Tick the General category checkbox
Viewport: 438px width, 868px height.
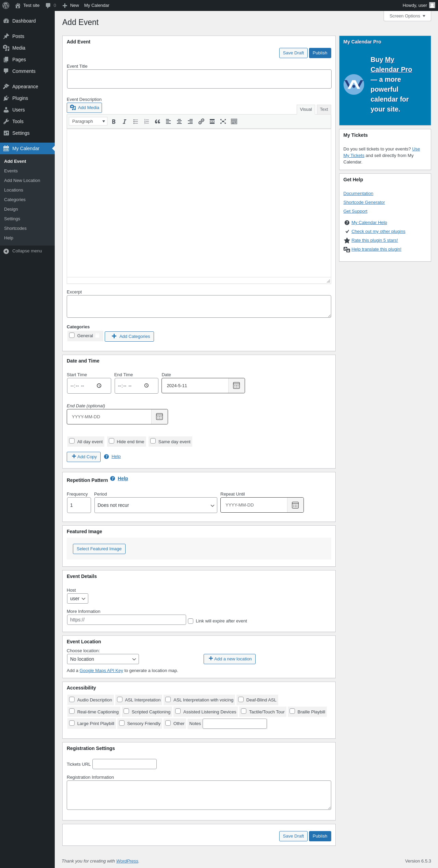pyautogui.click(x=72, y=336)
